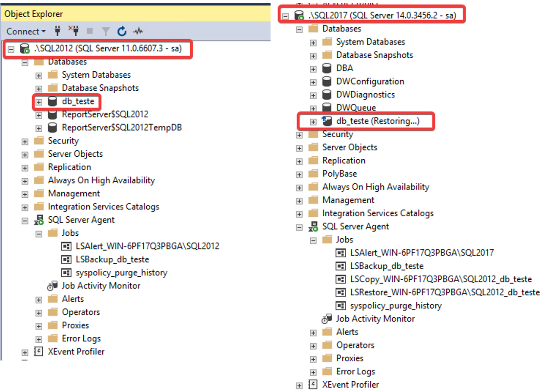Open the Connect dropdown in Object Explorer
Image resolution: width=545 pixels, height=392 pixels.
point(26,32)
